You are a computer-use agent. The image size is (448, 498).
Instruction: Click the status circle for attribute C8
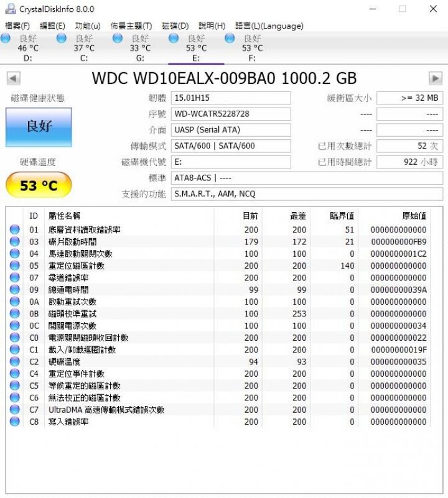[15, 422]
